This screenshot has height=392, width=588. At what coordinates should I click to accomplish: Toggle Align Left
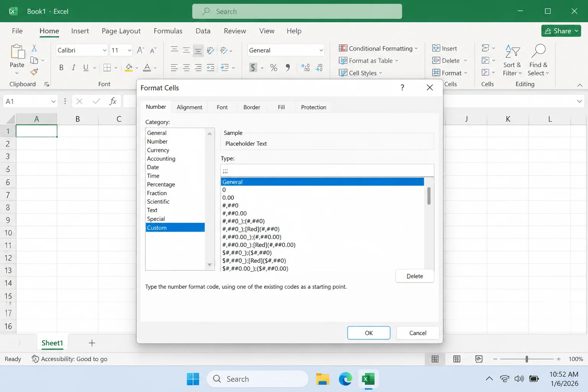174,68
